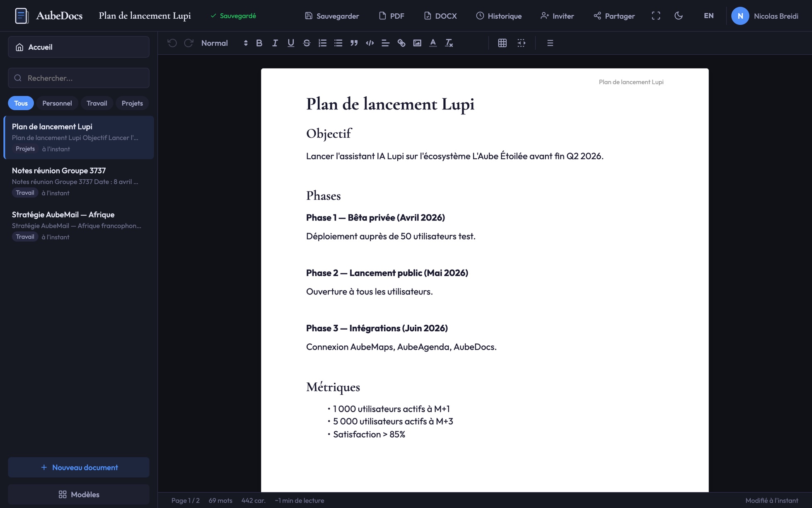Click the Phases heading
Image resolution: width=812 pixels, height=508 pixels.
pyautogui.click(x=323, y=196)
